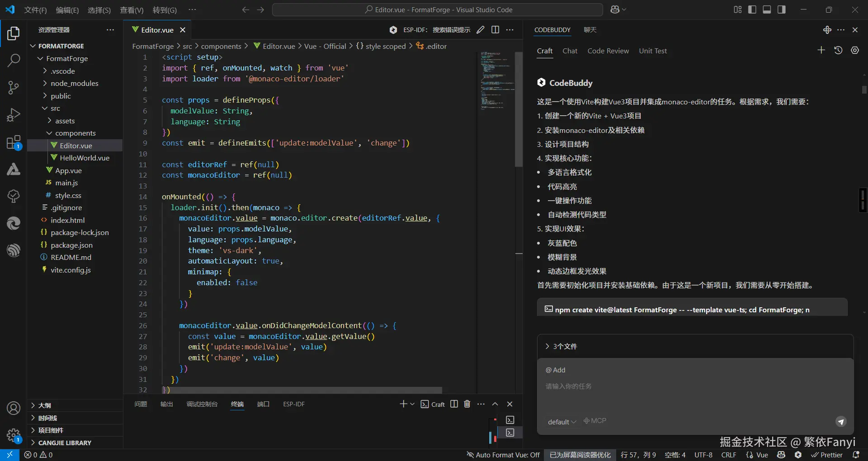This screenshot has height=461, width=868.
Task: Toggle the bottom panel visibility
Action: pos(767,9)
